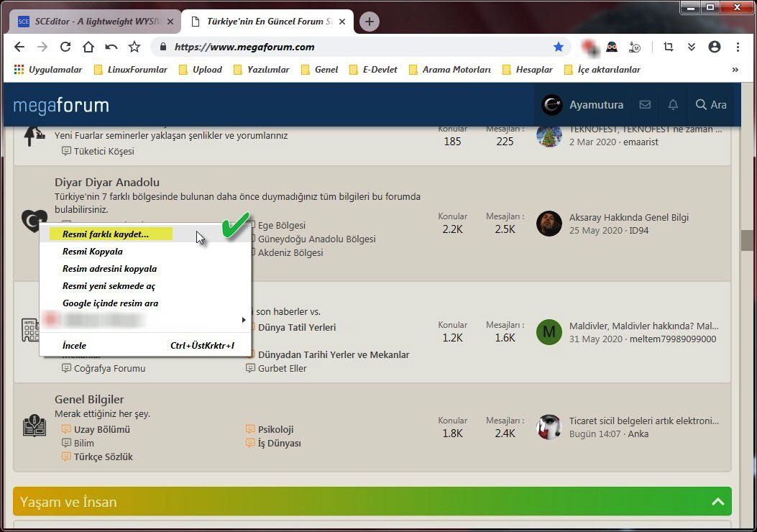757x532 pixels.
Task: Open the Diyar Diyar Anadolu forum
Action: click(x=106, y=183)
